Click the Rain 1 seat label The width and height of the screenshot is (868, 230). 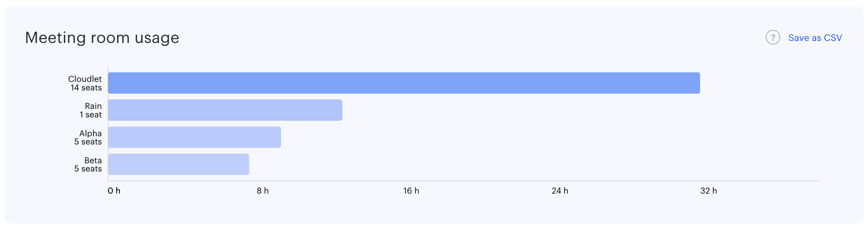point(90,110)
